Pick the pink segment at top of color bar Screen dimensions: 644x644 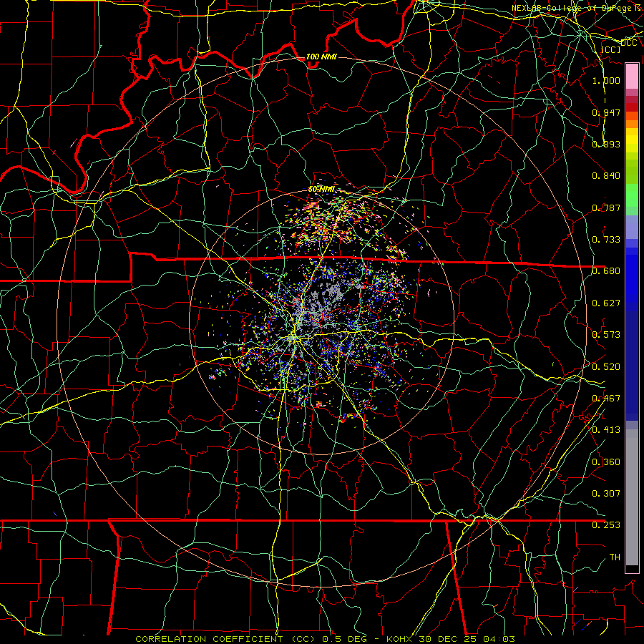coord(632,77)
